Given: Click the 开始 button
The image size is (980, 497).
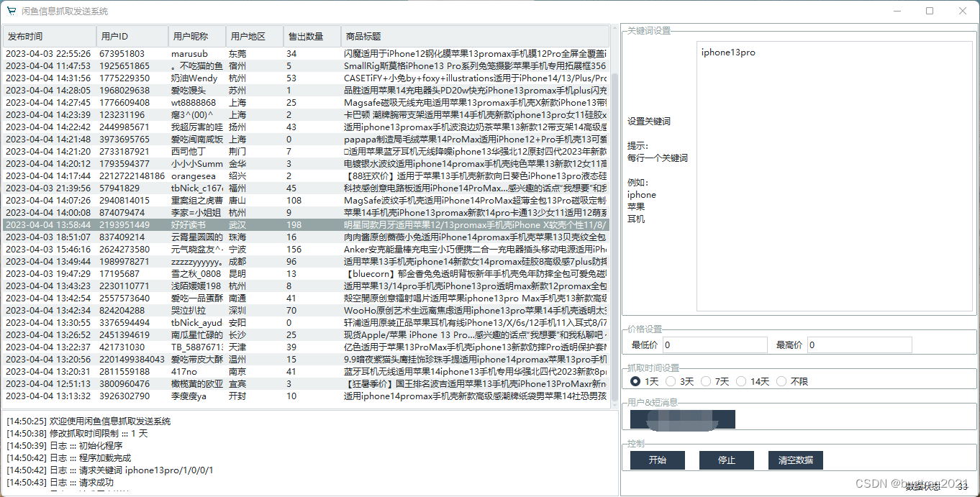Looking at the screenshot, I should click(x=658, y=460).
